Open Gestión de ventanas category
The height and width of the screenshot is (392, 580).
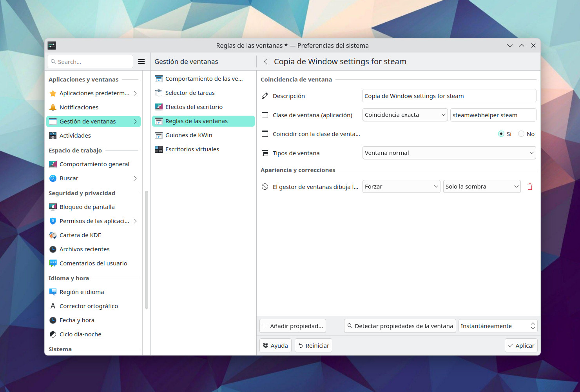tap(93, 122)
